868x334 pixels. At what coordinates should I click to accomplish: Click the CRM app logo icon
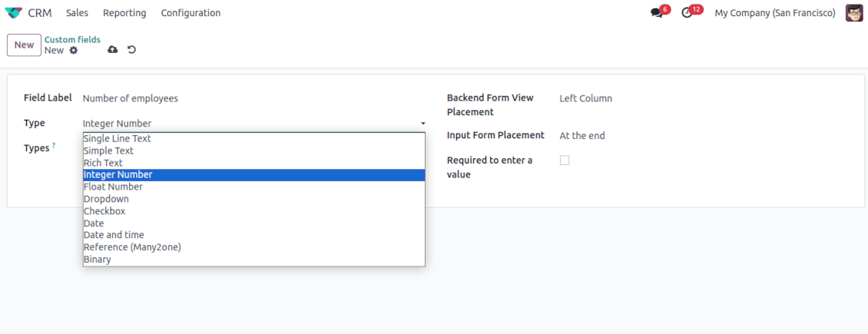click(x=14, y=13)
